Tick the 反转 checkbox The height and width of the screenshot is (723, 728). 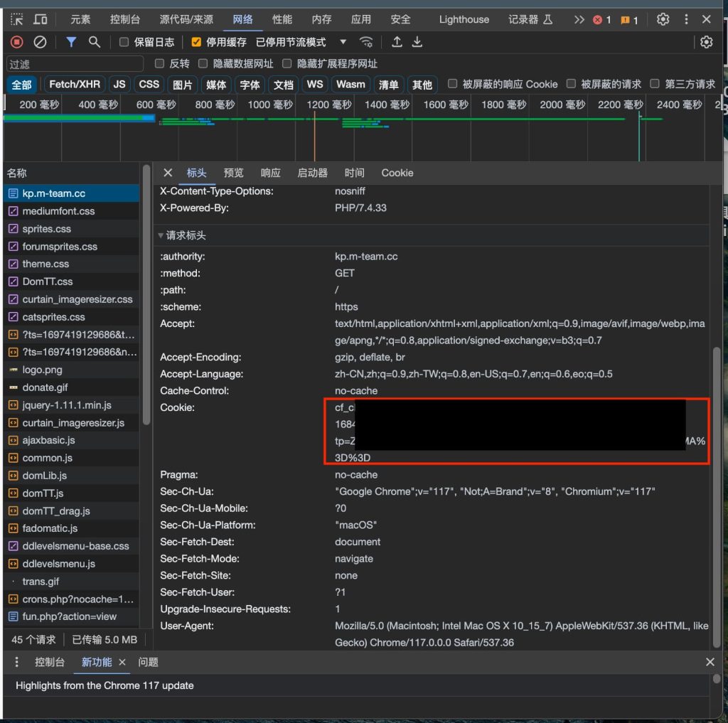point(159,64)
